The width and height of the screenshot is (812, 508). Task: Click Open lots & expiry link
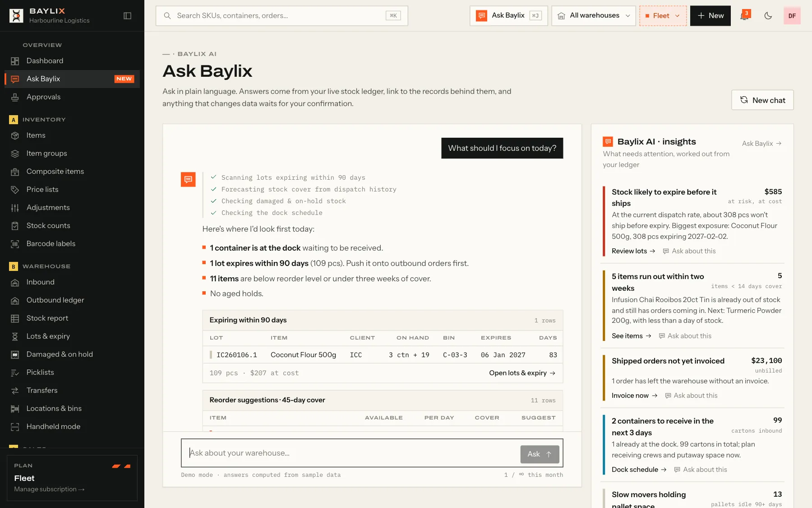(x=522, y=373)
